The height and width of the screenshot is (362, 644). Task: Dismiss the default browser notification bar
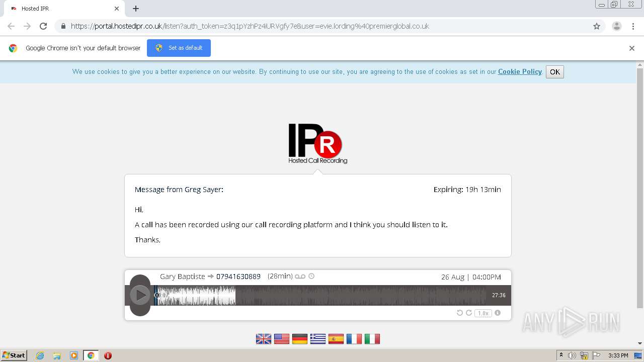(x=632, y=48)
